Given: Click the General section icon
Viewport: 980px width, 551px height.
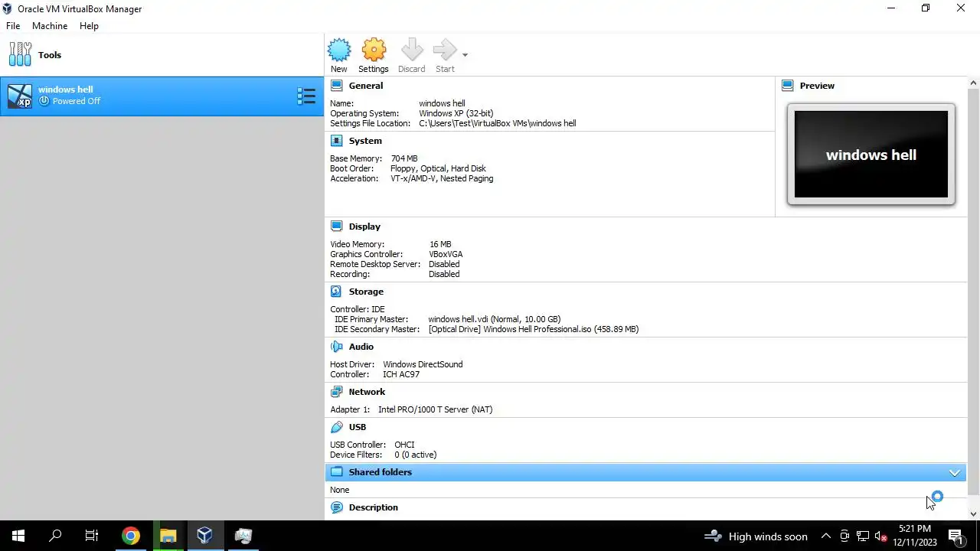Looking at the screenshot, I should 336,86.
